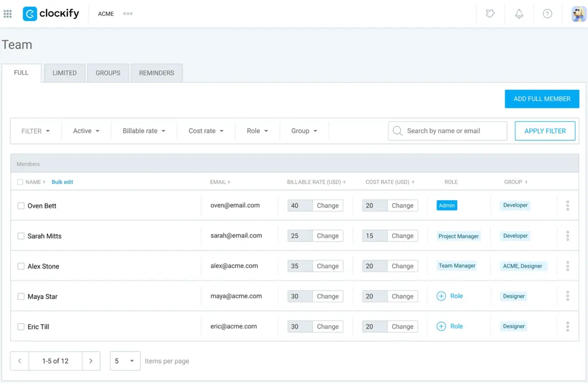Image resolution: width=588 pixels, height=383 pixels.
Task: Open the Billable rate filter dropdown
Action: 144,131
